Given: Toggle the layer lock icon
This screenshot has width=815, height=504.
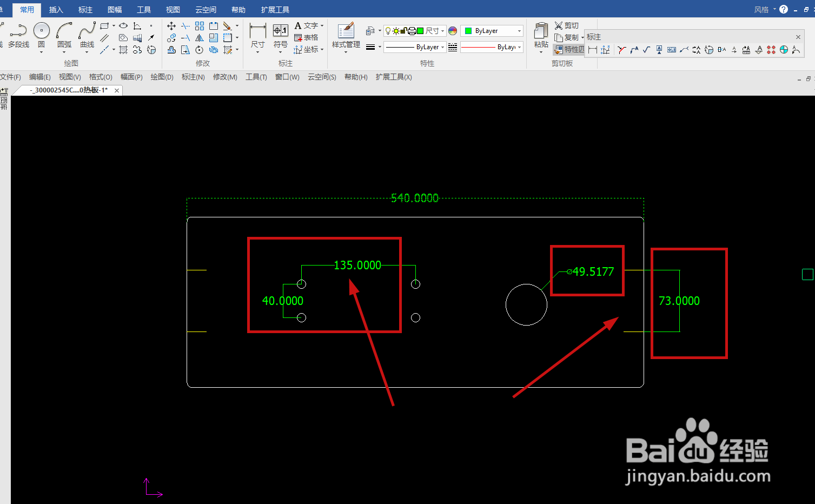Looking at the screenshot, I should 403,31.
